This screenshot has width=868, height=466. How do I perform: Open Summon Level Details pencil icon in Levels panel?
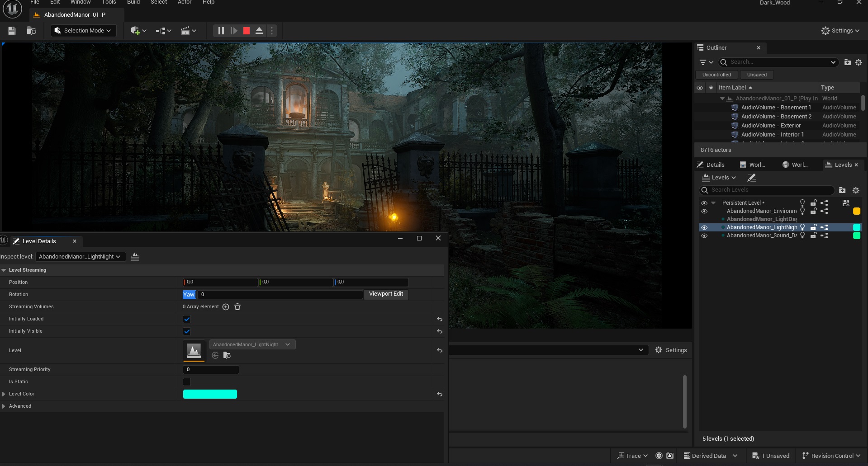pos(751,178)
